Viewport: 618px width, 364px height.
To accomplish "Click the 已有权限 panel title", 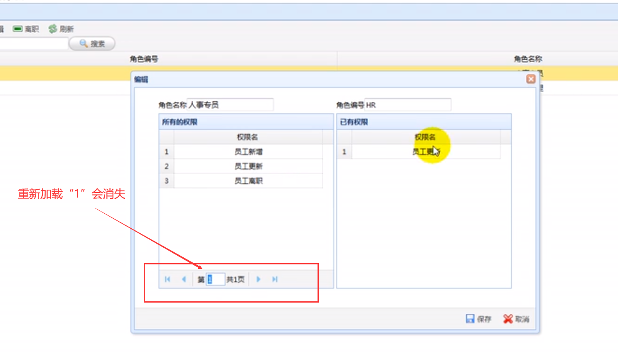I will click(x=354, y=122).
